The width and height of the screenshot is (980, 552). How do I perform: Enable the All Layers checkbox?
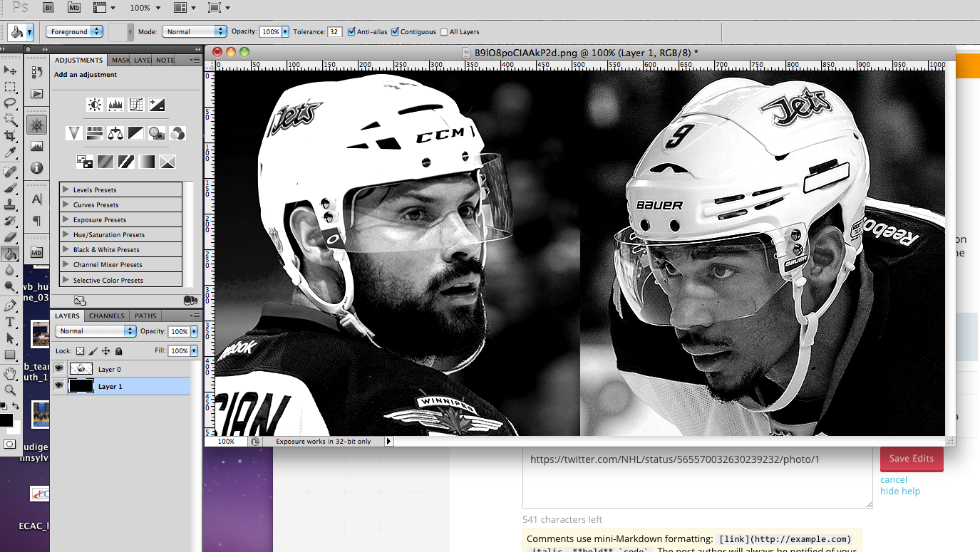click(x=444, y=32)
